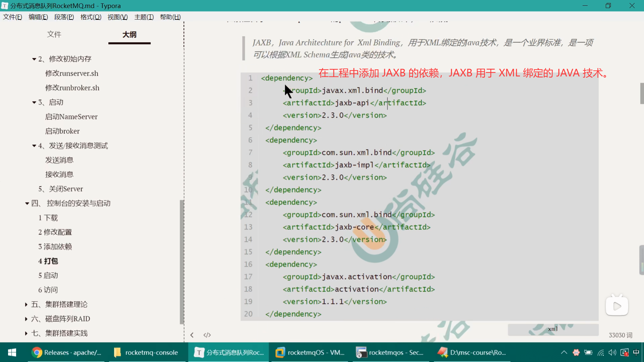Open the 主题(T) menu
The width and height of the screenshot is (644, 362).
click(144, 17)
